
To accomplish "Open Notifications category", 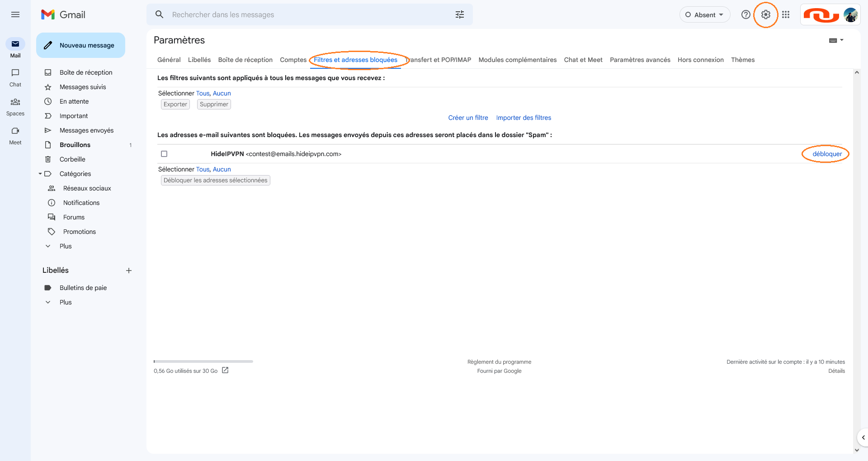I will pos(81,203).
